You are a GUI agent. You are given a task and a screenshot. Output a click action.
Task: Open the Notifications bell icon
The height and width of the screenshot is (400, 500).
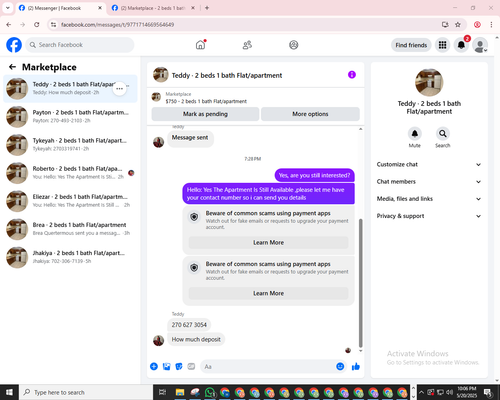[461, 45]
